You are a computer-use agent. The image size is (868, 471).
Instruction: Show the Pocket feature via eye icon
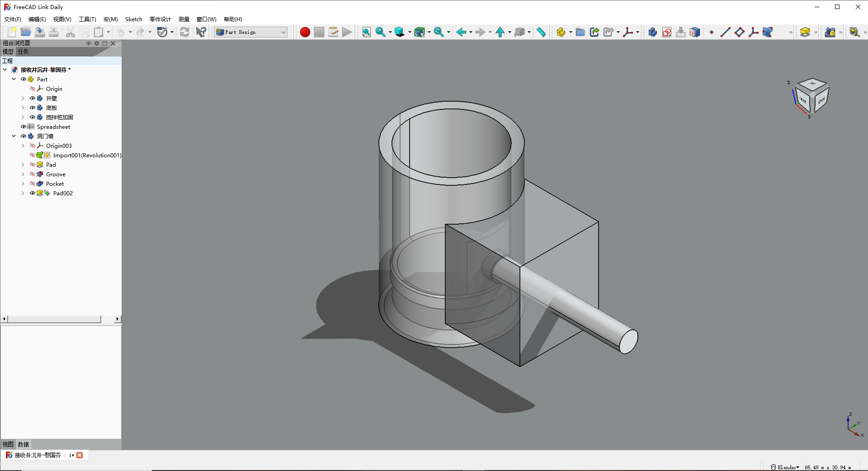[x=33, y=184]
